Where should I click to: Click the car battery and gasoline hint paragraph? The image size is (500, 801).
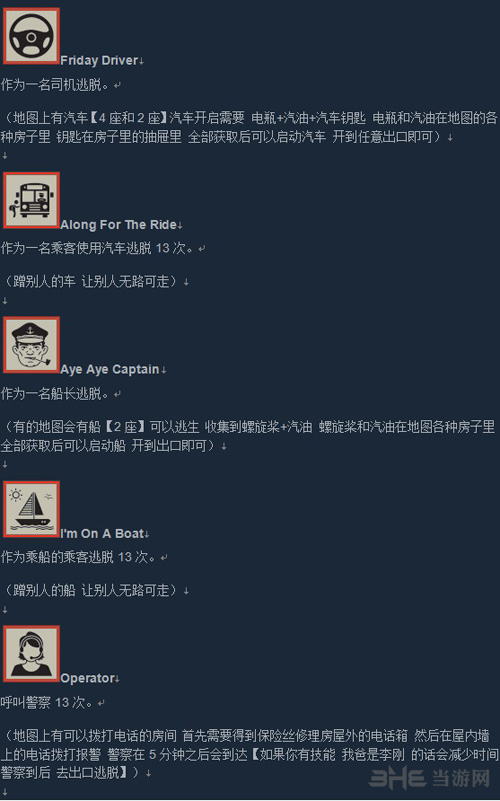(x=249, y=127)
